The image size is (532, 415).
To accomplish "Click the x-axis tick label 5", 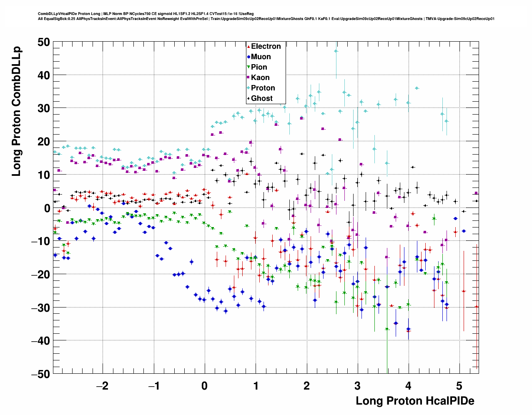I will [x=459, y=386].
